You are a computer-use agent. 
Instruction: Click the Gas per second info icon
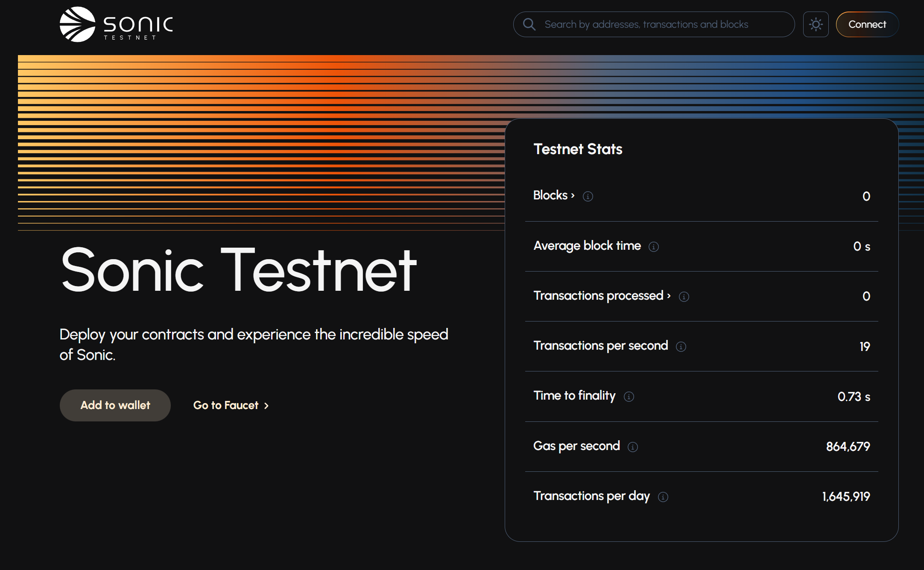[633, 447]
